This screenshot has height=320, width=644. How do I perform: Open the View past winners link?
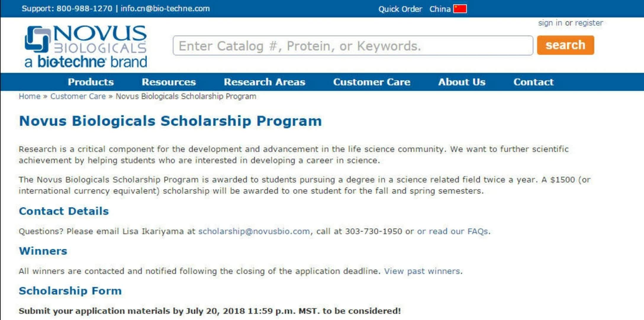[422, 271]
